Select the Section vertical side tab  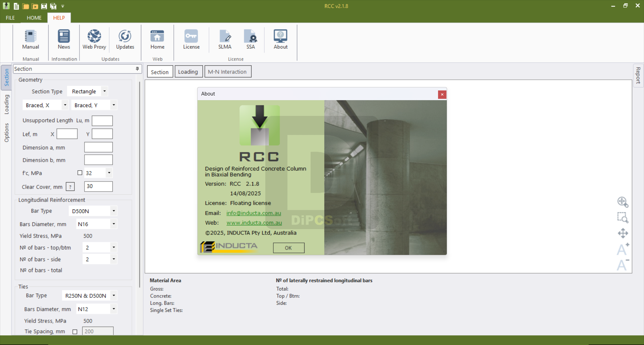pos(6,78)
